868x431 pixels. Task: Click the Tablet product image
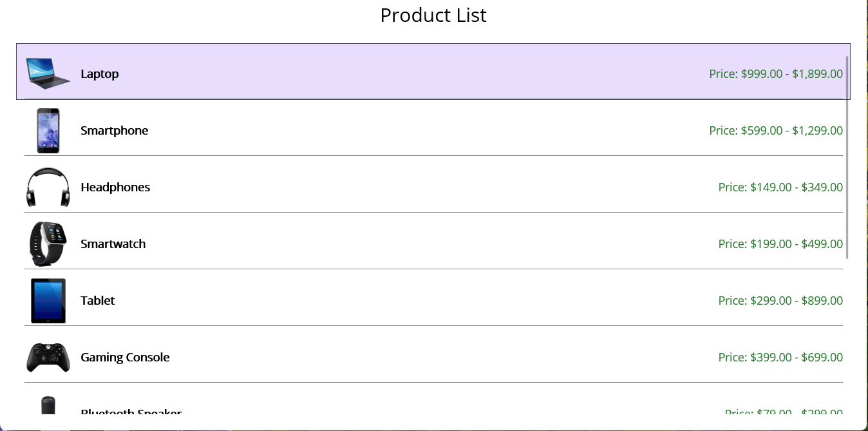click(48, 300)
